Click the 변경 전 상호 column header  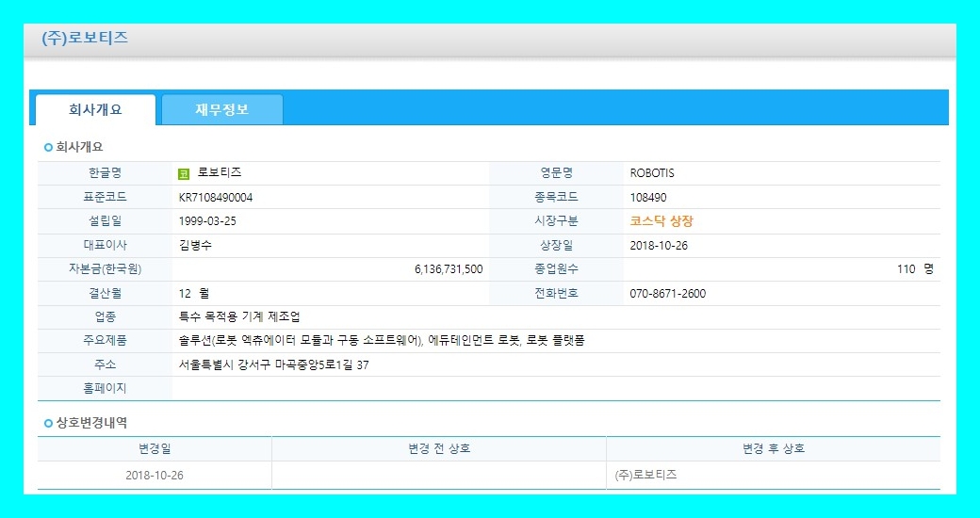(439, 448)
